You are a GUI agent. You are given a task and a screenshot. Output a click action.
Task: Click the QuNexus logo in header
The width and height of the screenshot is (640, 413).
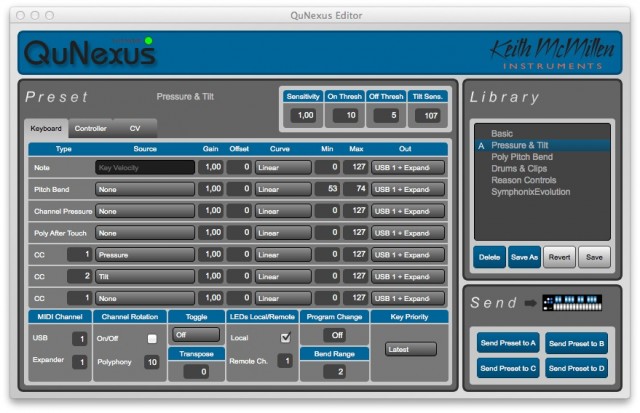point(90,53)
